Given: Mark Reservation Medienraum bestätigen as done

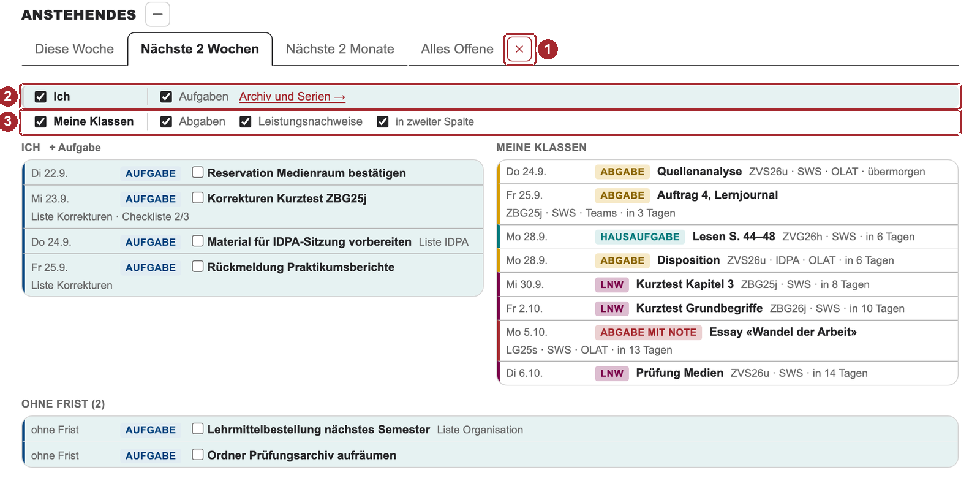Looking at the screenshot, I should point(197,172).
